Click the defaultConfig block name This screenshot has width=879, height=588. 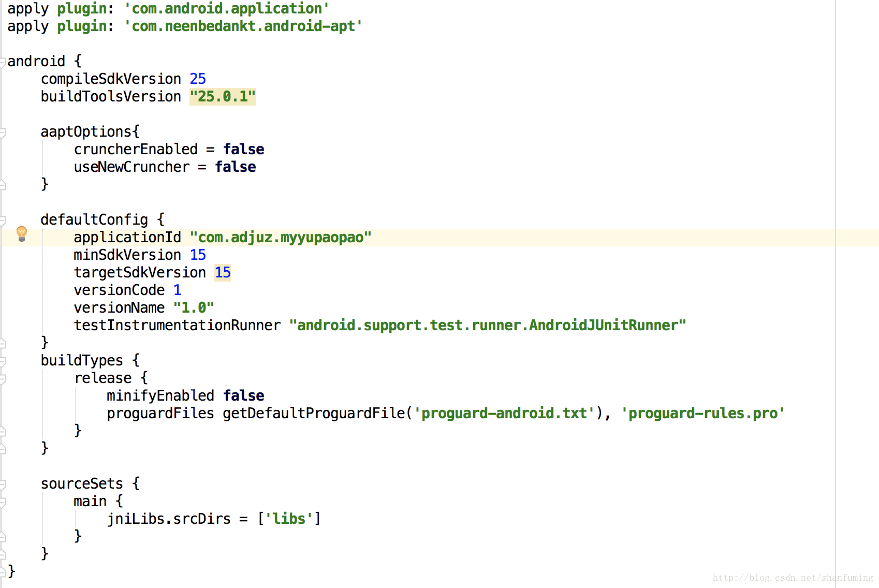(94, 220)
